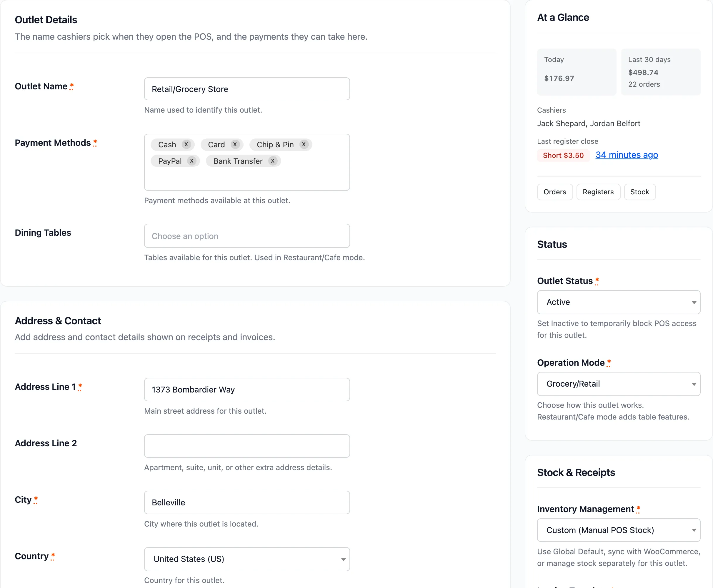The image size is (713, 588).
Task: Click the Today $176.97 sales card
Action: (577, 72)
